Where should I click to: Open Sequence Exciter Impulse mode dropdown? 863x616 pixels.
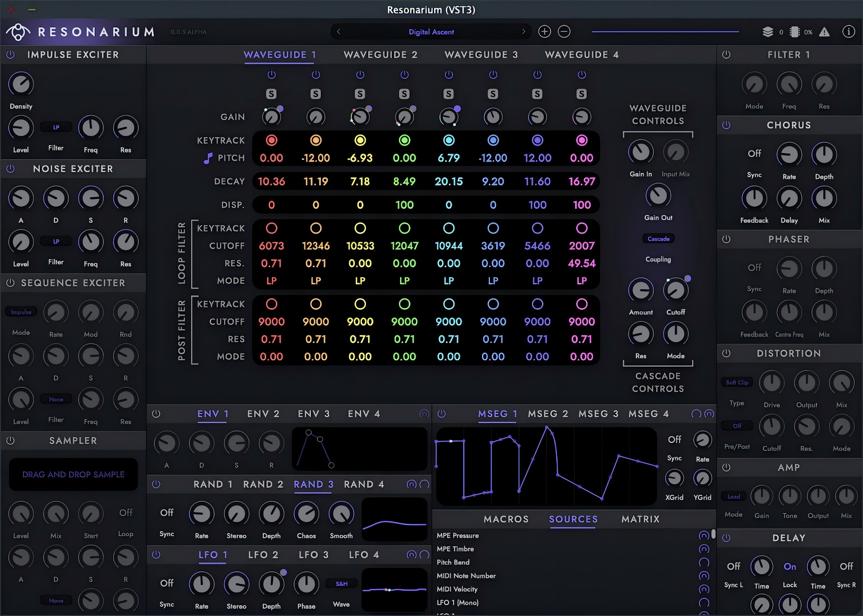click(21, 312)
